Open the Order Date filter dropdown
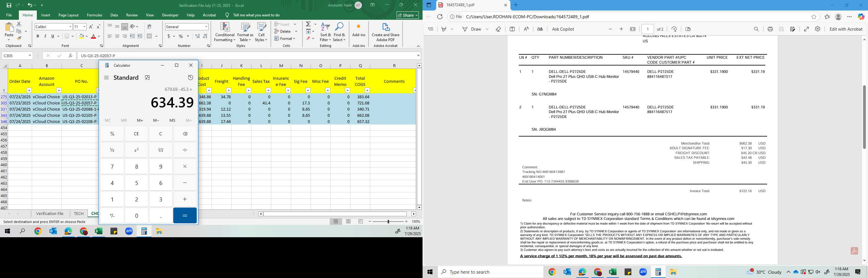868x278 pixels. click(x=29, y=90)
